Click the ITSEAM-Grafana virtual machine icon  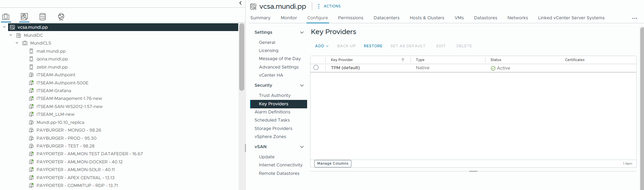point(31,91)
